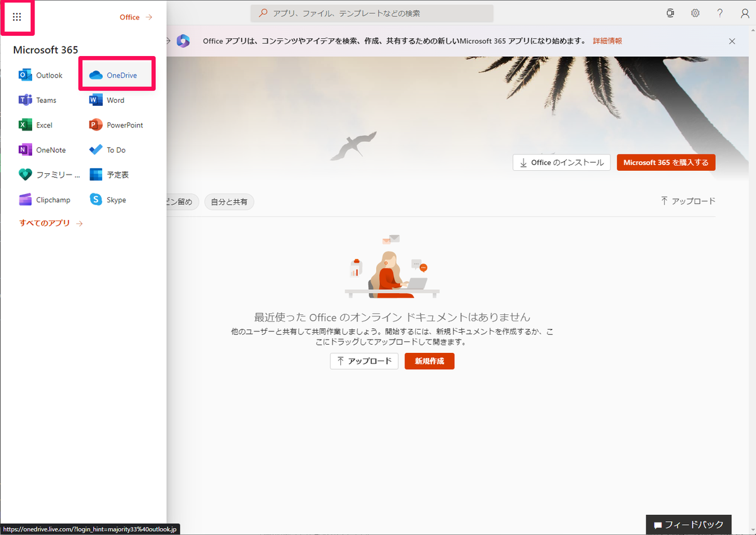Follow the Office link with arrow
This screenshot has height=535, width=756.
pyautogui.click(x=136, y=17)
